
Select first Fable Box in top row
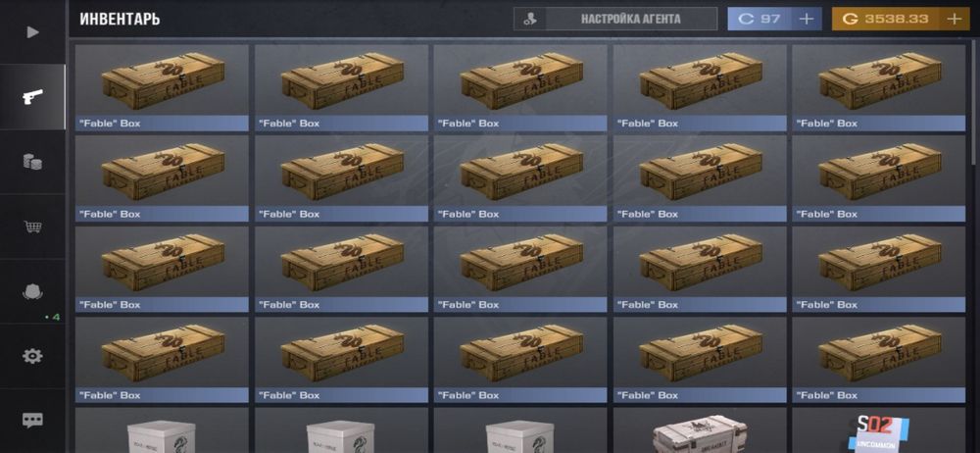162,87
